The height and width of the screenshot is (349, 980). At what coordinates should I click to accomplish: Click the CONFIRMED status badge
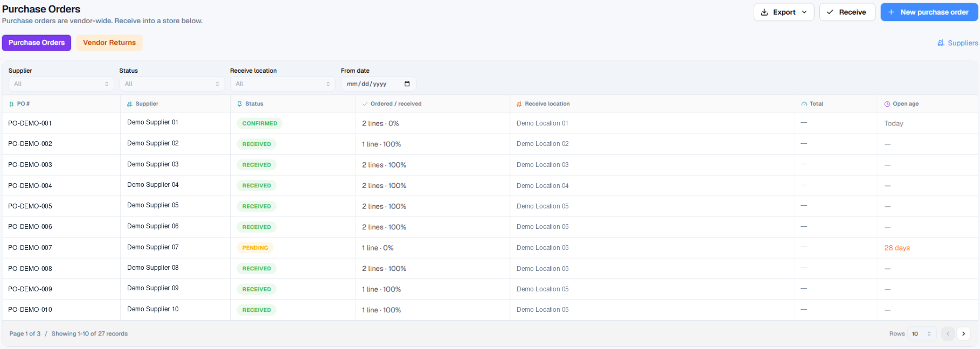260,123
